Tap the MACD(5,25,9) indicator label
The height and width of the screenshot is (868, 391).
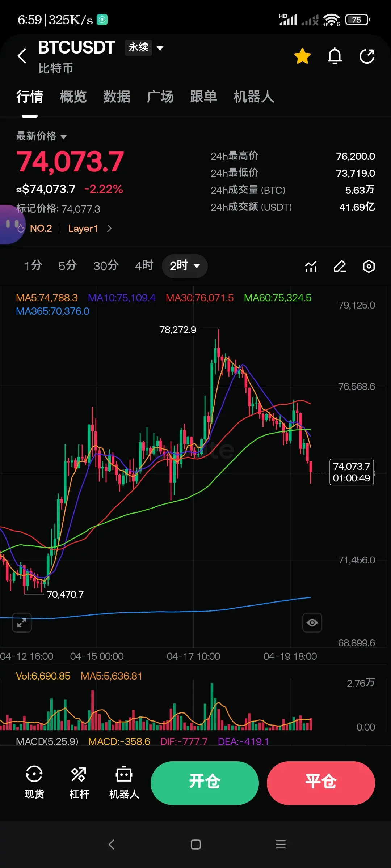(x=47, y=741)
